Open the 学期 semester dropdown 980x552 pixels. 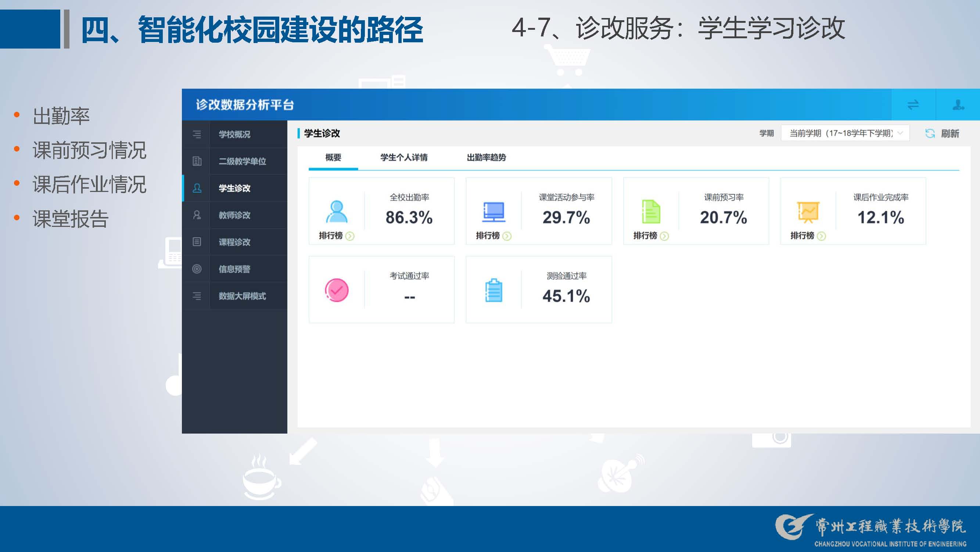pos(844,133)
